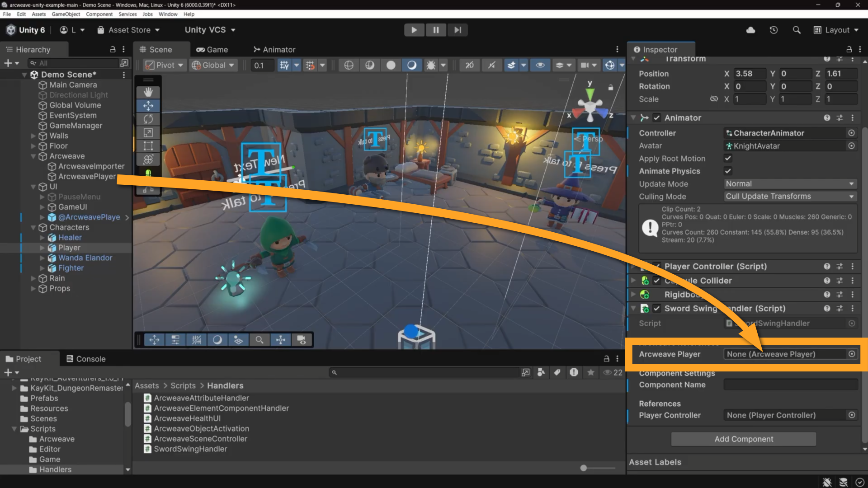Select the Hand view tool
Image resolution: width=868 pixels, height=488 pixels.
click(148, 92)
